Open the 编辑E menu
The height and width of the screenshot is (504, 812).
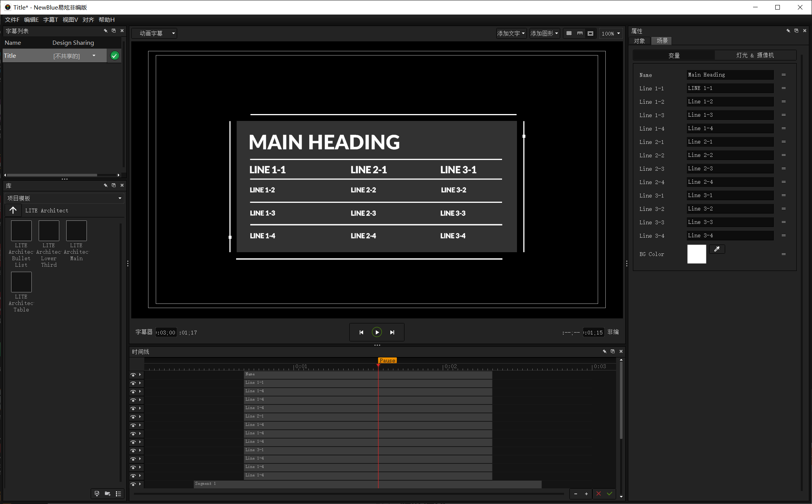[x=31, y=20]
